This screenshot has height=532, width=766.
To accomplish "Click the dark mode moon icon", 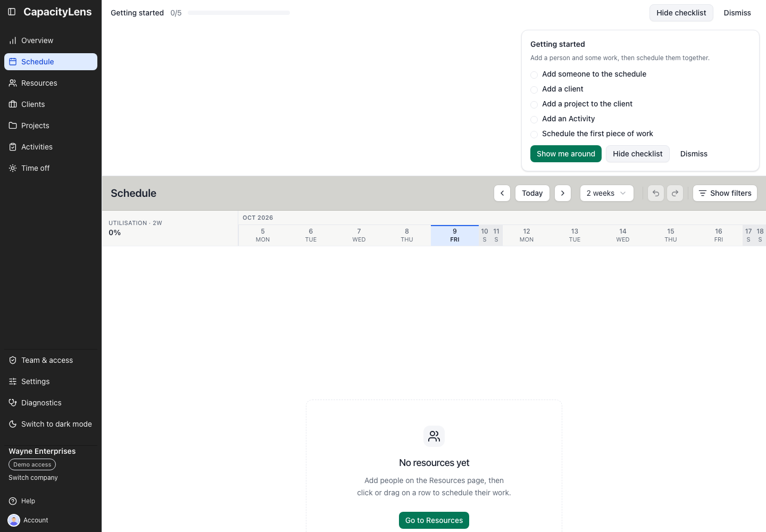I will point(13,424).
